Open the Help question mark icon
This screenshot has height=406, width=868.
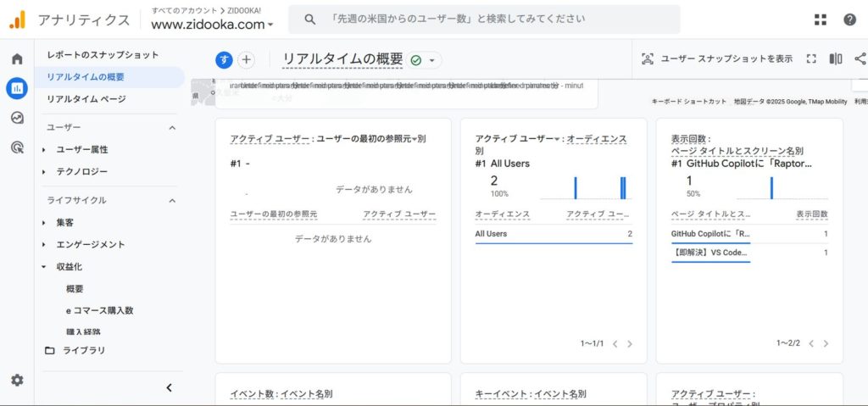pos(849,19)
